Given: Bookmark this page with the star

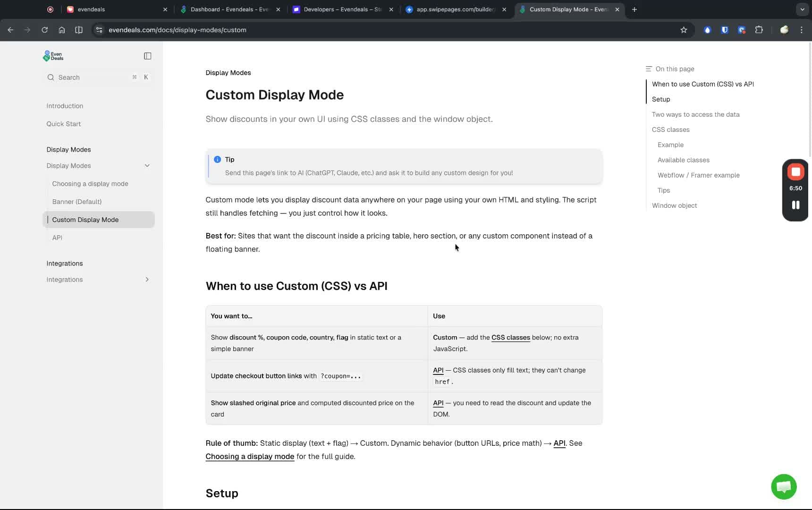Looking at the screenshot, I should click(684, 30).
